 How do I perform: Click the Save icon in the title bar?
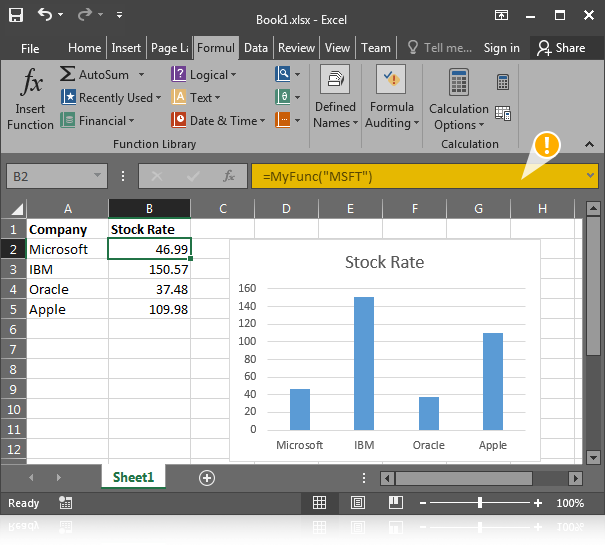(x=15, y=15)
